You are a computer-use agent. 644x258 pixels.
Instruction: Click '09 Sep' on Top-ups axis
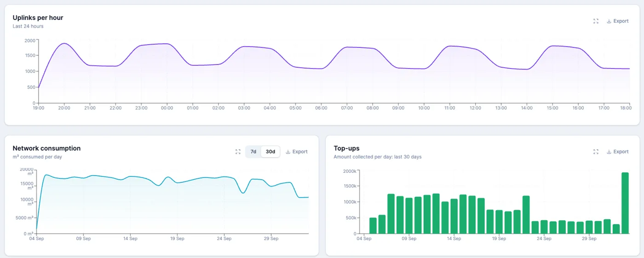pos(409,239)
